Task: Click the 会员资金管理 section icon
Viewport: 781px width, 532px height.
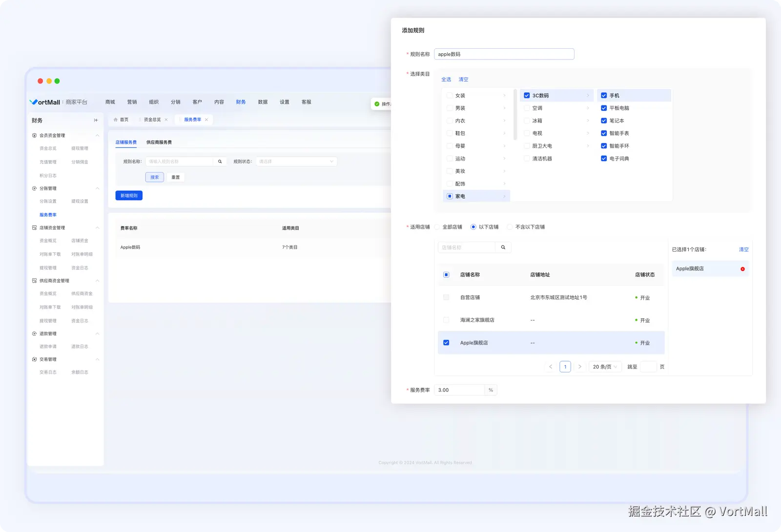Action: click(x=34, y=135)
